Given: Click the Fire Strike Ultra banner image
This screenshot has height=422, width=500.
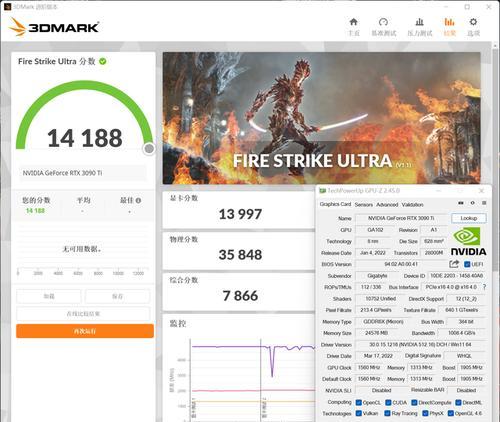Looking at the screenshot, I should pyautogui.click(x=322, y=118).
